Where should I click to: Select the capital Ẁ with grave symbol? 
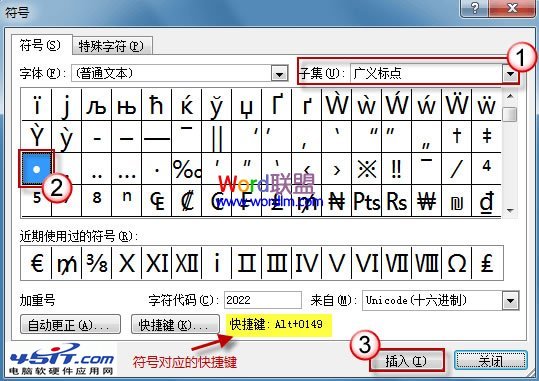(337, 105)
